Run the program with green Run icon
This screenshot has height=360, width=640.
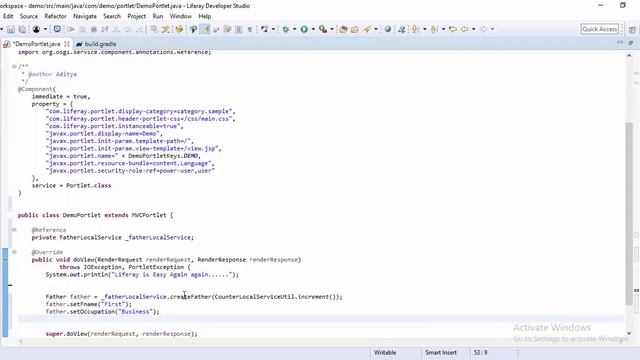point(304,29)
